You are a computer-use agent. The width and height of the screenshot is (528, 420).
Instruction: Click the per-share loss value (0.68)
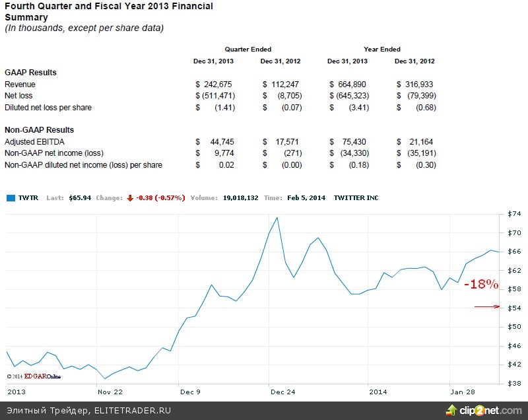[426, 108]
